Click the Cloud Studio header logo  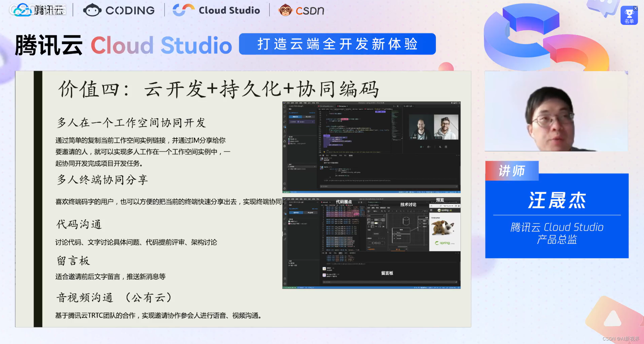pyautogui.click(x=216, y=10)
